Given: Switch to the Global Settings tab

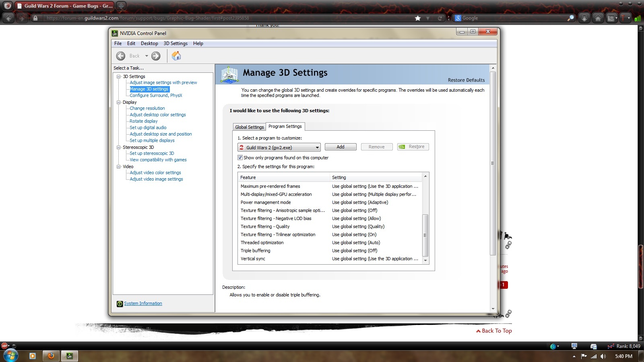Looking at the screenshot, I should (x=250, y=127).
